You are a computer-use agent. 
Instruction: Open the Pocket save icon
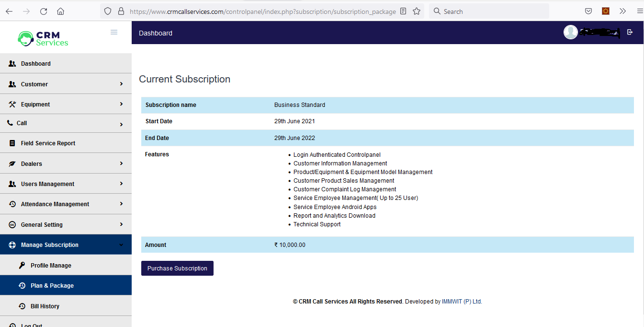588,11
